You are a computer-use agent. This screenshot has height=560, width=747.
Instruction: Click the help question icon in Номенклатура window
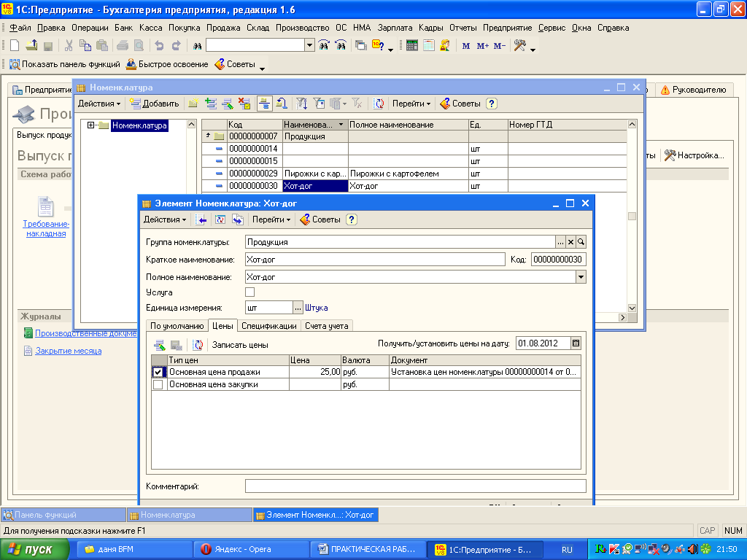[x=492, y=104]
